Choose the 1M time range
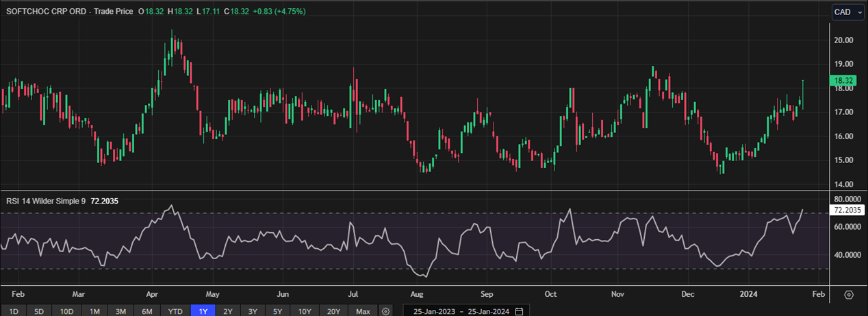868x316 pixels. click(x=94, y=311)
